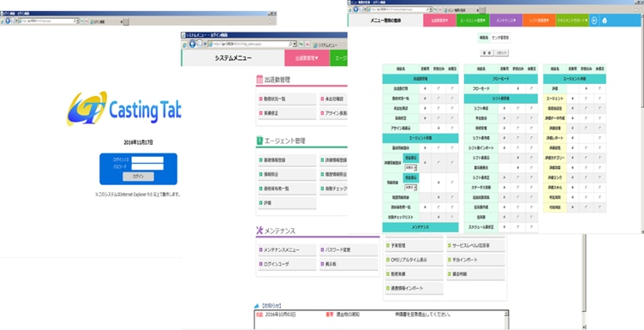Viewport: 644px width, 330px height.
Task: Click forward arrow in システムメニュー browser window
Action: [199, 45]
